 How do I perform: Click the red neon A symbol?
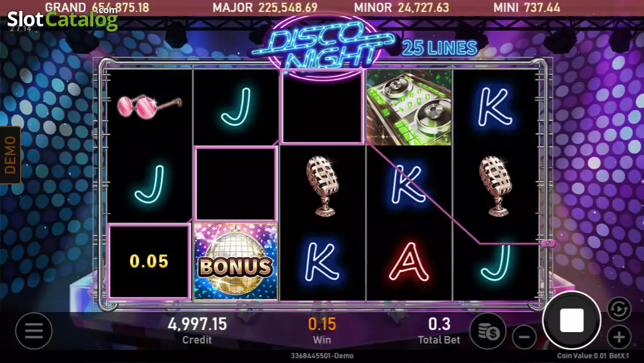409,262
